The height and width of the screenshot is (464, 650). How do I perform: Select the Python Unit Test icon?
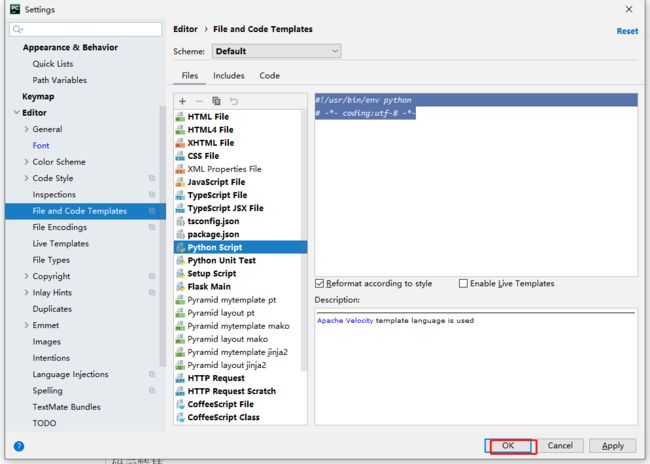tap(180, 261)
